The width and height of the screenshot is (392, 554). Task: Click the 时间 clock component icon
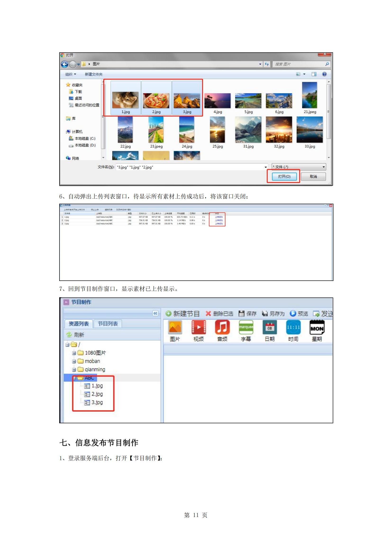click(293, 328)
